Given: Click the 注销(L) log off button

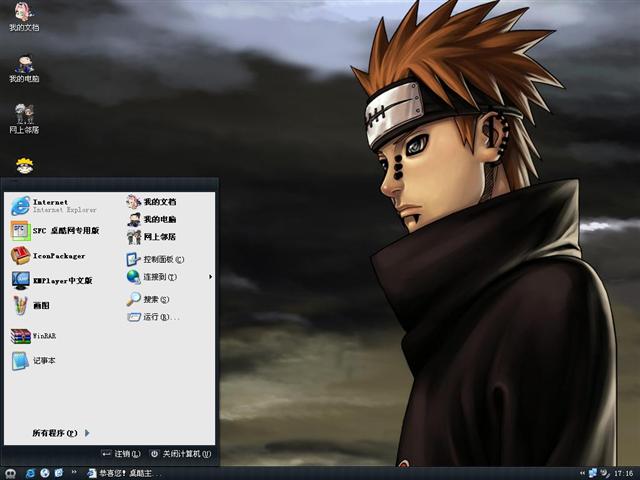Looking at the screenshot, I should click(x=121, y=454).
